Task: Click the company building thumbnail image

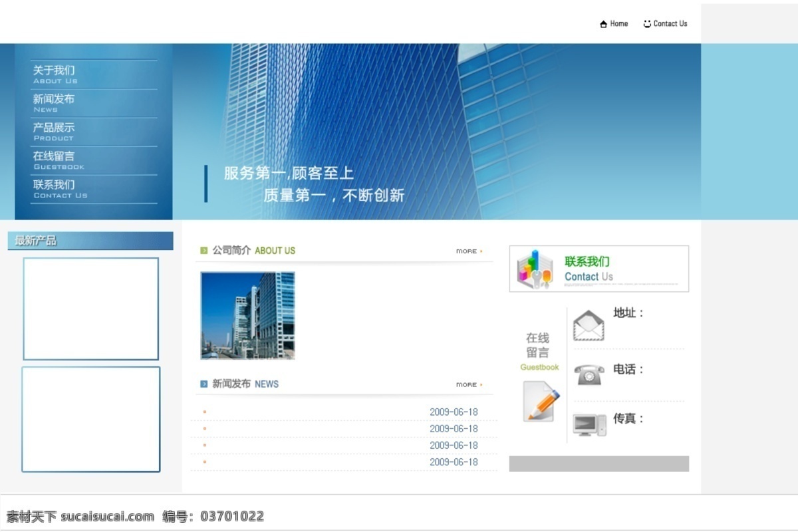Action: [247, 315]
